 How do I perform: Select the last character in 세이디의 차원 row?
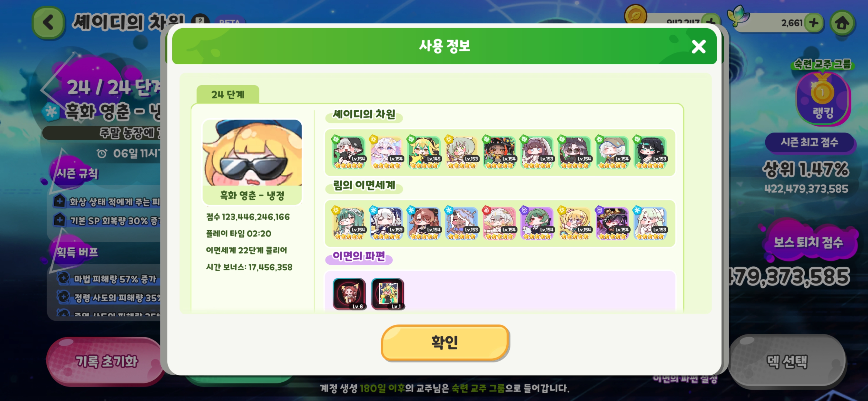pyautogui.click(x=650, y=152)
